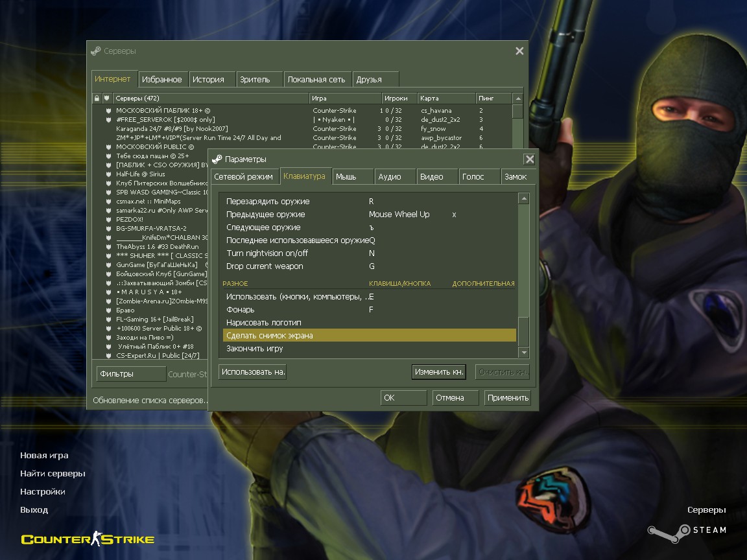This screenshot has height=560, width=747.
Task: Open the Замок settings tab
Action: pos(518,177)
